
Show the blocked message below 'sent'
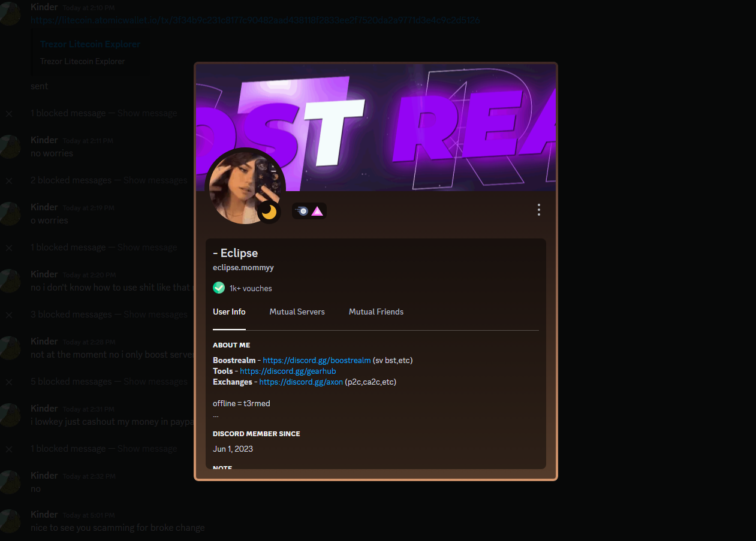[147, 113]
